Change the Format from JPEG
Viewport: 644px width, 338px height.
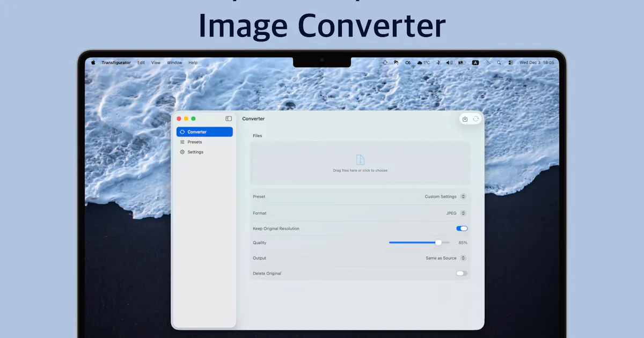pos(456,214)
